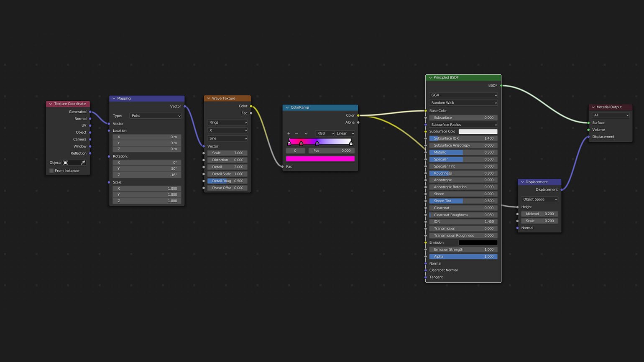
Task: Click the white Subsurface Color swatch
Action: tap(478, 131)
